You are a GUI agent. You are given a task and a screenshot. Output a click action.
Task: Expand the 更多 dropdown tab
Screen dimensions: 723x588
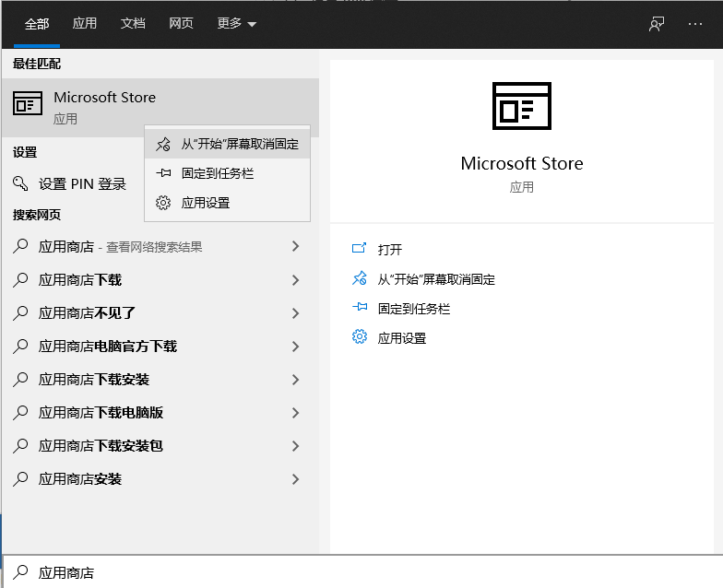point(237,24)
